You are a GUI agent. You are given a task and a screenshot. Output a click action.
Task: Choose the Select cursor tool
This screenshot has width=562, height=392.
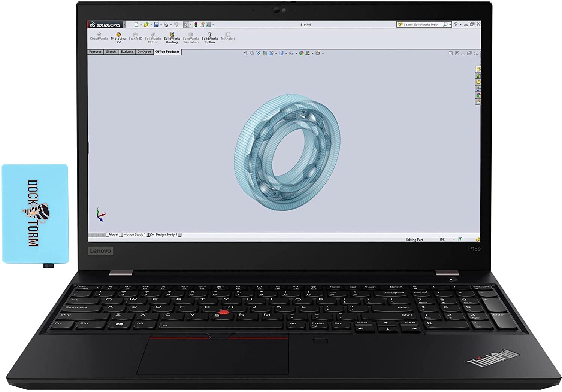click(186, 25)
